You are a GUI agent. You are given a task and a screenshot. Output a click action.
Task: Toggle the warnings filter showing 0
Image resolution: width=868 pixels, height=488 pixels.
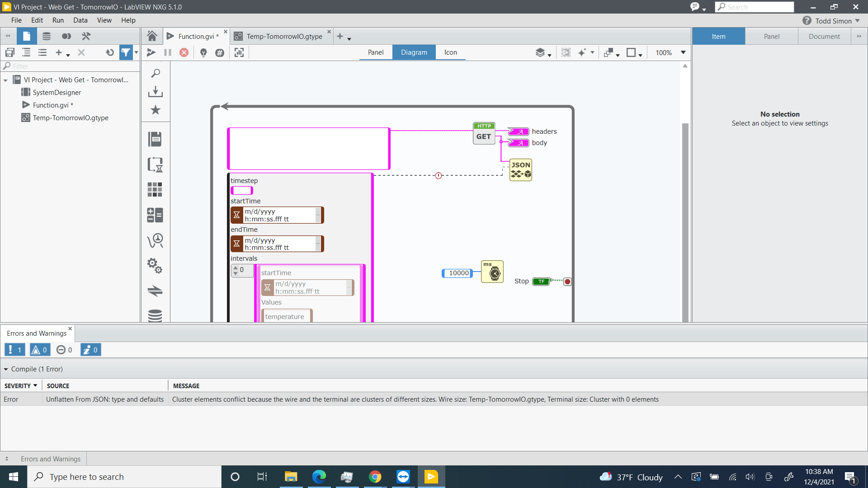(x=40, y=350)
